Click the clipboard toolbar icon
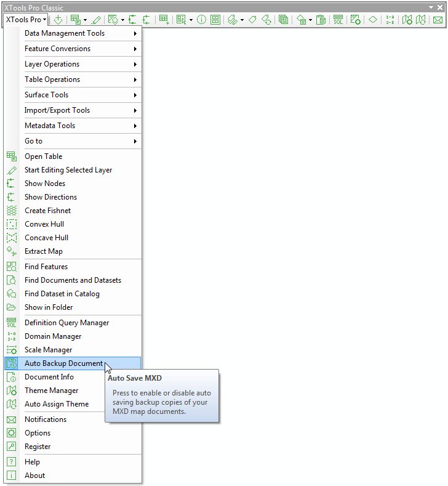 (321, 20)
